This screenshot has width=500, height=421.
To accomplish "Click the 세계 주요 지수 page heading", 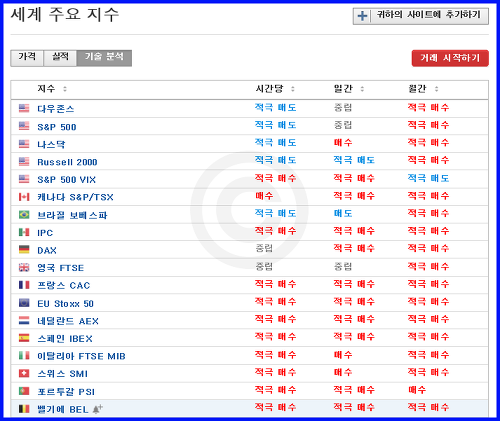I will [x=65, y=15].
